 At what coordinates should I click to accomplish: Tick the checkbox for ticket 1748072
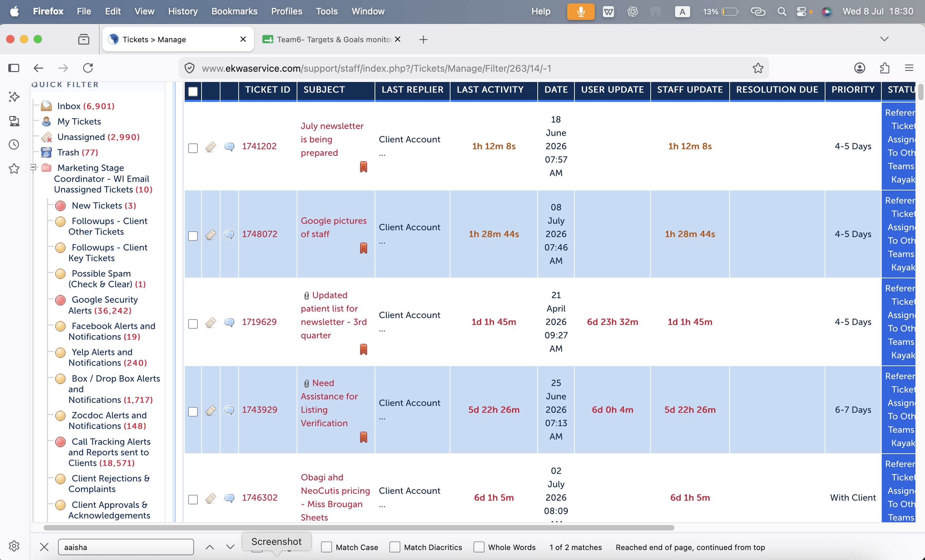[193, 235]
